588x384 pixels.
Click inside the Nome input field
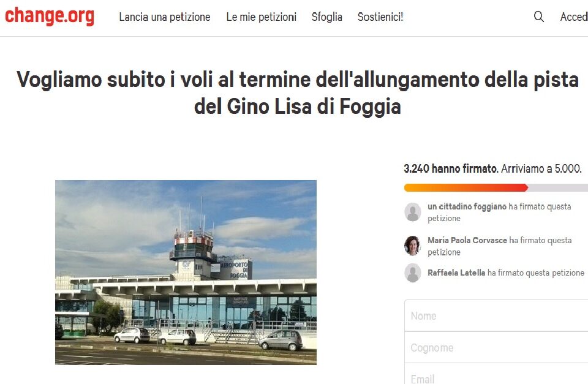pos(496,315)
